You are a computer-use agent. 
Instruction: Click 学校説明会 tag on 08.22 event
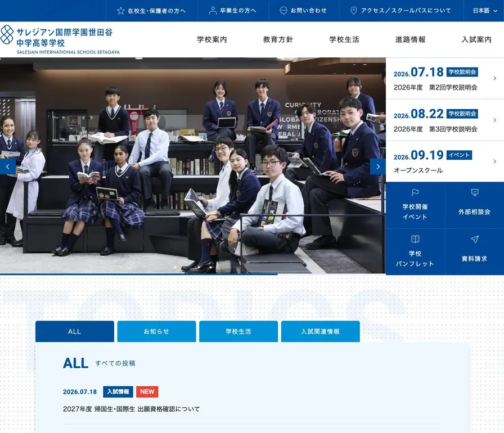coord(462,114)
